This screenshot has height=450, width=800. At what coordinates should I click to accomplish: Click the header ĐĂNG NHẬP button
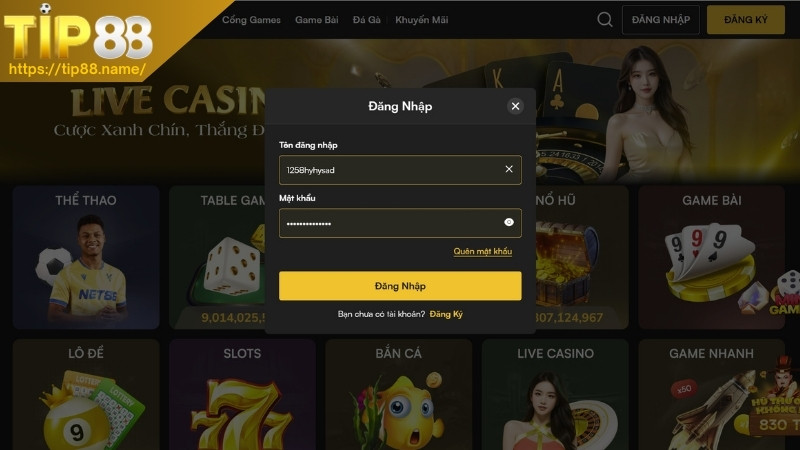coord(661,20)
